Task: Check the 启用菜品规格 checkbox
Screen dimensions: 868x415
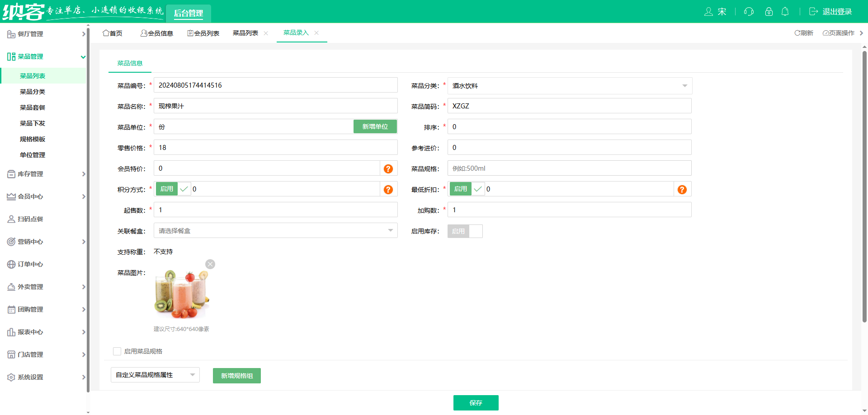Action: (x=117, y=351)
